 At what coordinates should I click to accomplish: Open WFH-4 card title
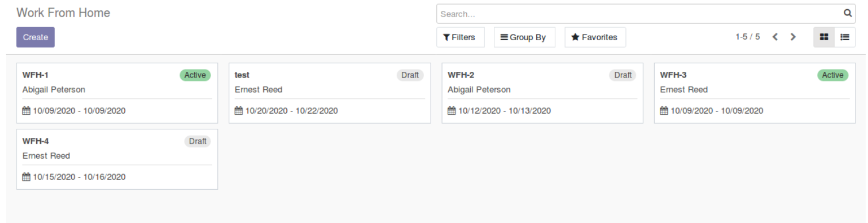pos(36,141)
